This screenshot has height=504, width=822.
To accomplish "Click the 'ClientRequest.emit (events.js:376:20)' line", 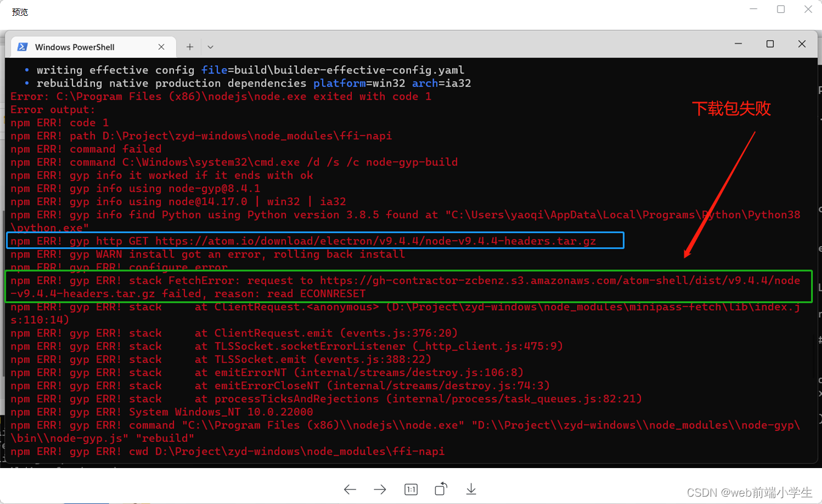I will click(234, 334).
